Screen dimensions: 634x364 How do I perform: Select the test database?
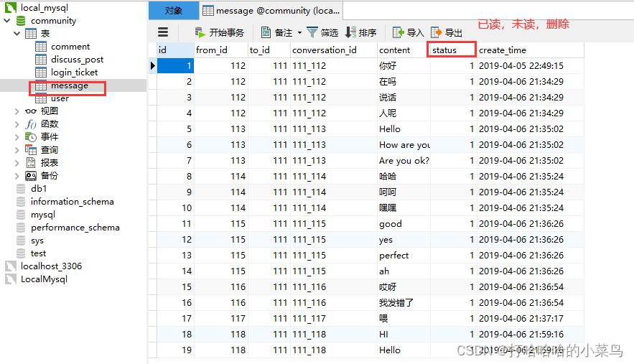tap(38, 253)
